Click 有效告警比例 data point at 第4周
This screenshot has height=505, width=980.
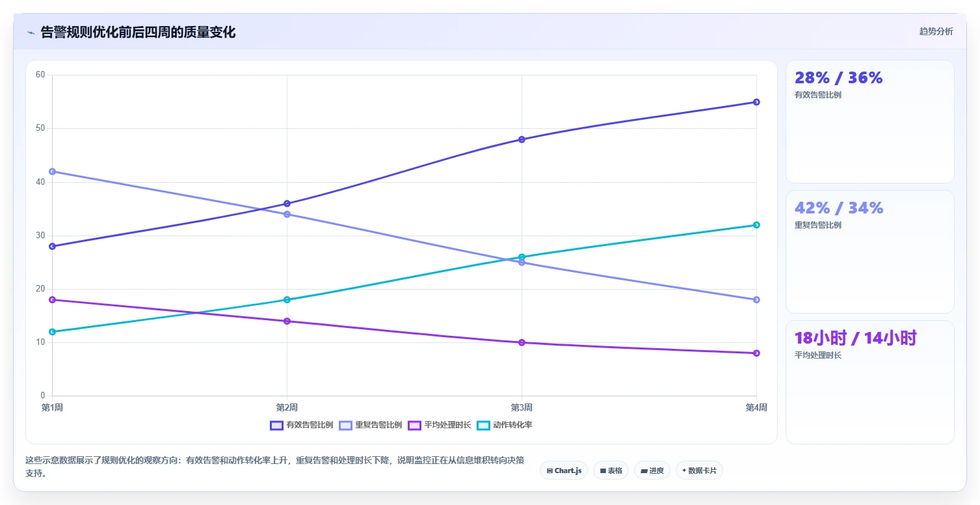[x=756, y=102]
